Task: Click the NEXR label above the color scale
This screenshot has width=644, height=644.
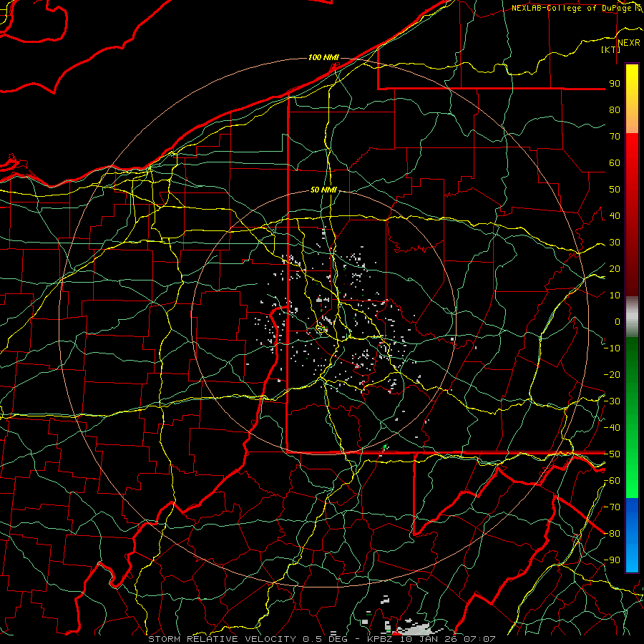Action: [629, 43]
